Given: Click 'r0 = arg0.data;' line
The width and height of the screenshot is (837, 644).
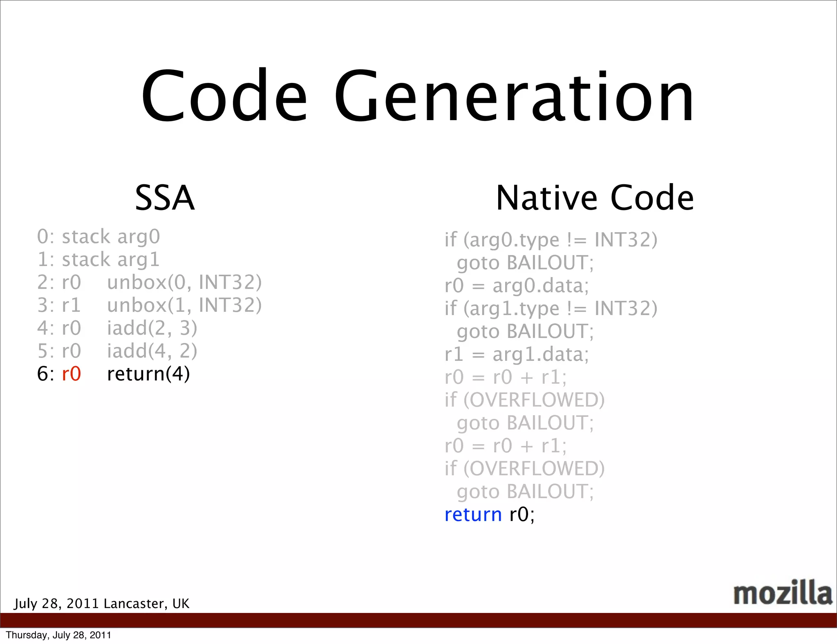Looking at the screenshot, I should coord(517,286).
